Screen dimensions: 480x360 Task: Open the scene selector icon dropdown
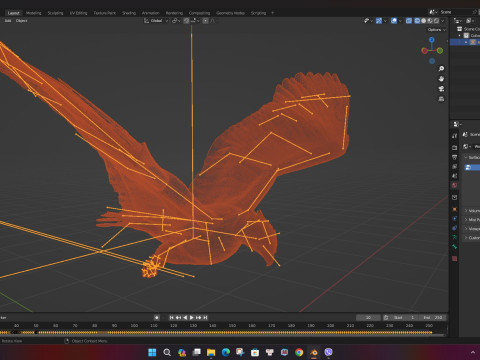[x=433, y=12]
